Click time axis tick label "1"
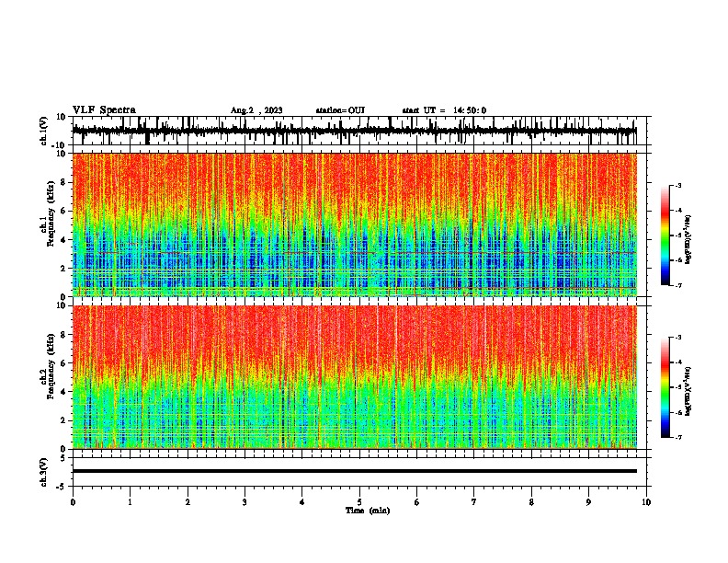The width and height of the screenshot is (728, 563). [130, 502]
